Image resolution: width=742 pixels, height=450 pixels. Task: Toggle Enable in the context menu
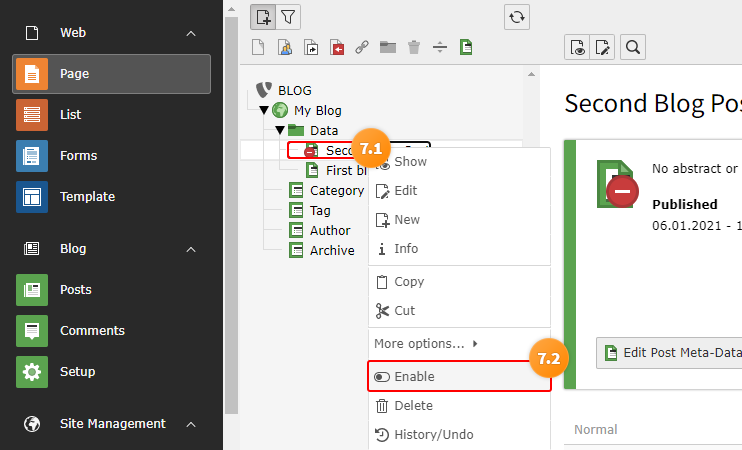pyautogui.click(x=459, y=377)
